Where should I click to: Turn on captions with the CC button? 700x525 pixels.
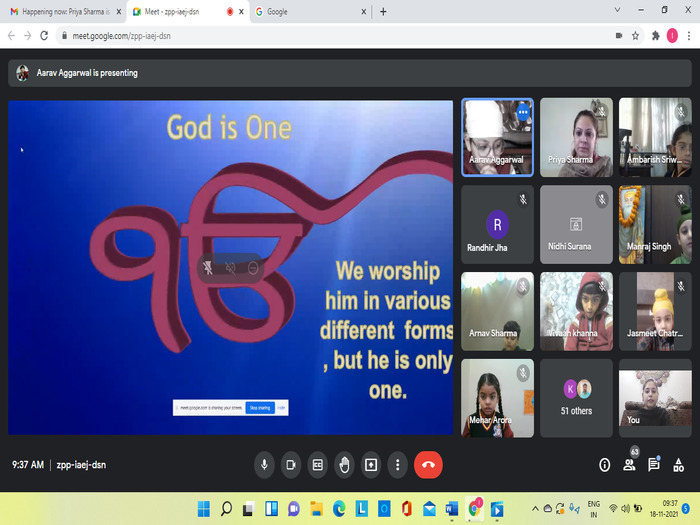(x=317, y=465)
